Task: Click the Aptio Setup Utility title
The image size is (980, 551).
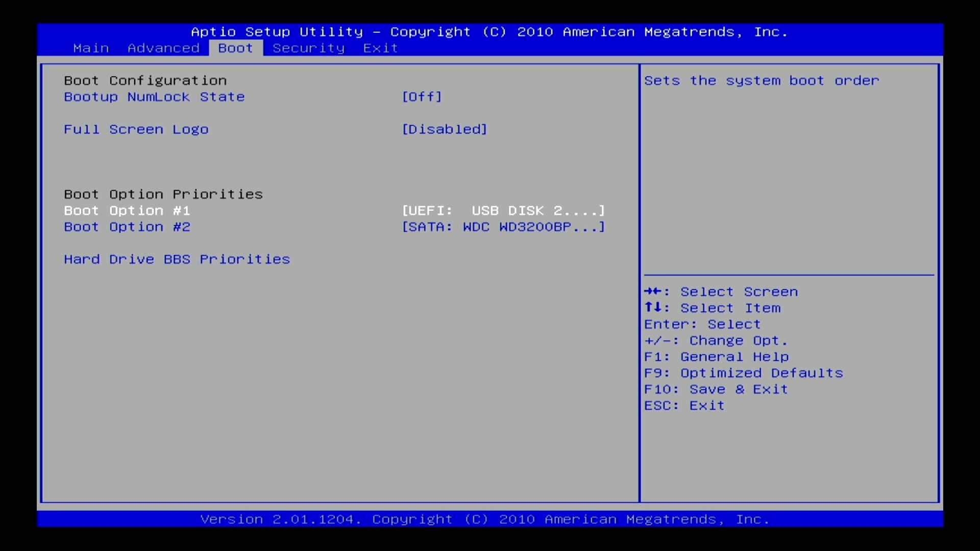Action: 489,32
